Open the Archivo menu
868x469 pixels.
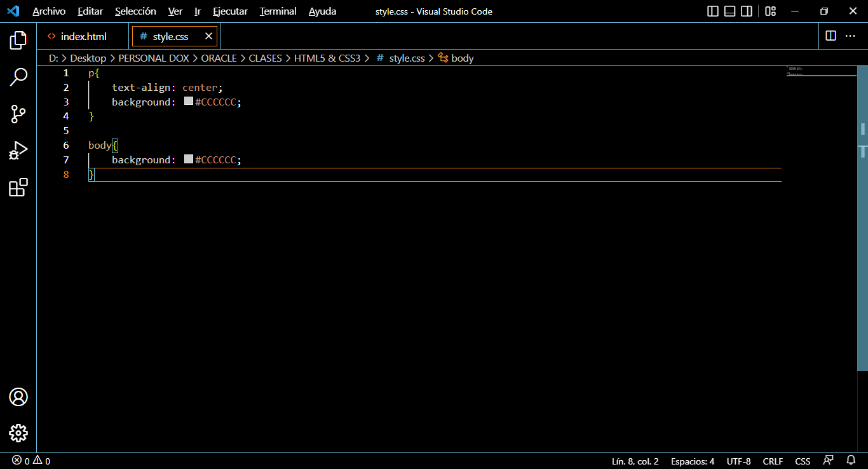pyautogui.click(x=49, y=11)
